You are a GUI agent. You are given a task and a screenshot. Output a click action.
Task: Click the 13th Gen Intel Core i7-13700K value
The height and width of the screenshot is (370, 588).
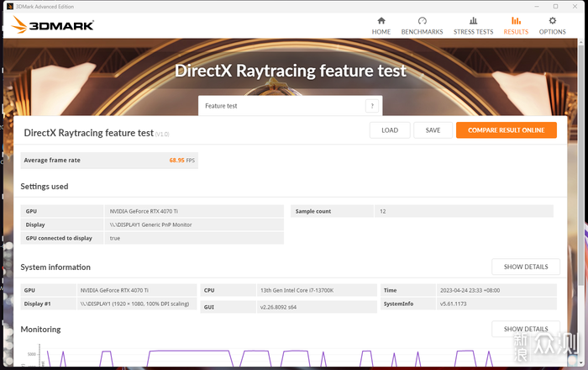click(297, 290)
